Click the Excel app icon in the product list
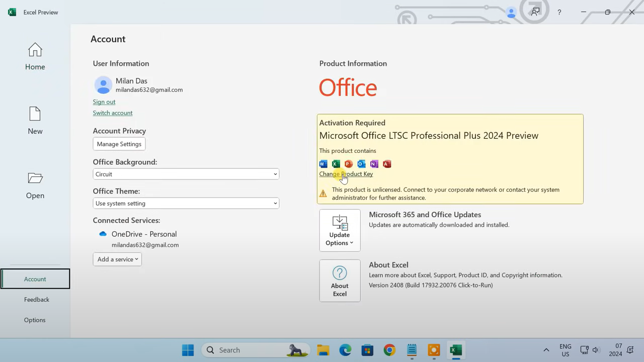Screen dimensions: 644x362 point(336,164)
